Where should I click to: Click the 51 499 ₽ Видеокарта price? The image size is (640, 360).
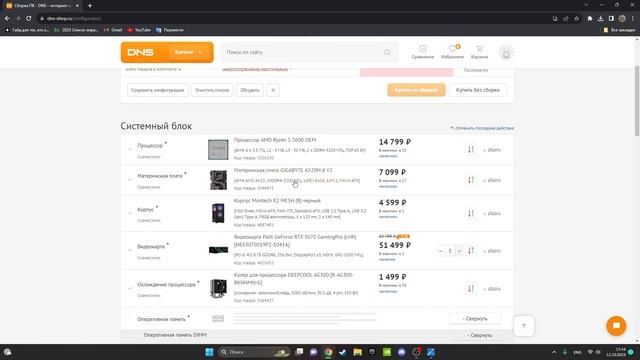[x=395, y=245]
